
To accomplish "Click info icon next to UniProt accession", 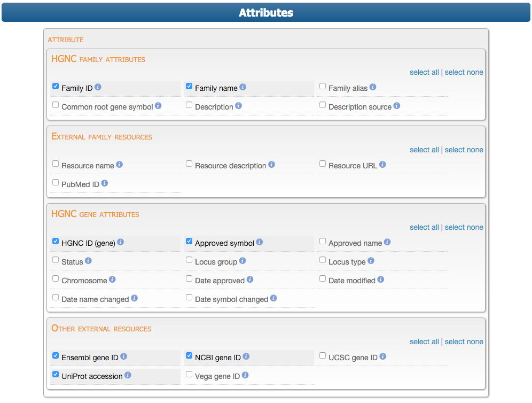I will click(x=128, y=375).
